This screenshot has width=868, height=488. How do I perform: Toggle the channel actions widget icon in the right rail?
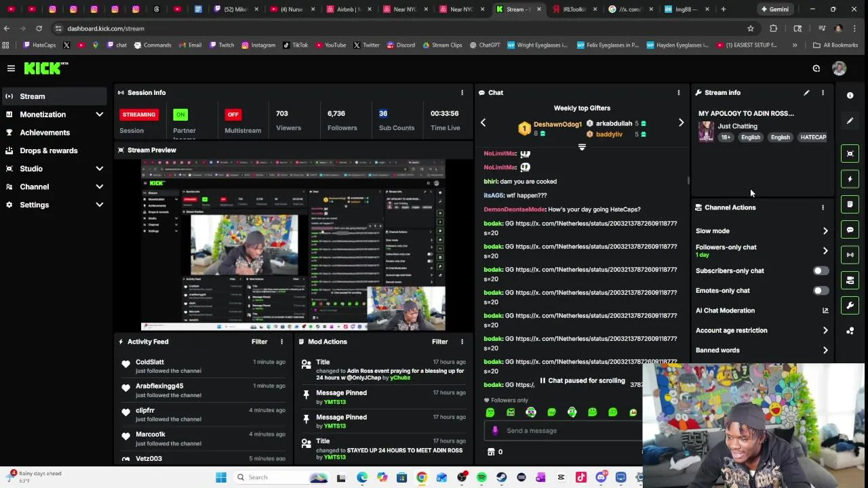coord(850,280)
